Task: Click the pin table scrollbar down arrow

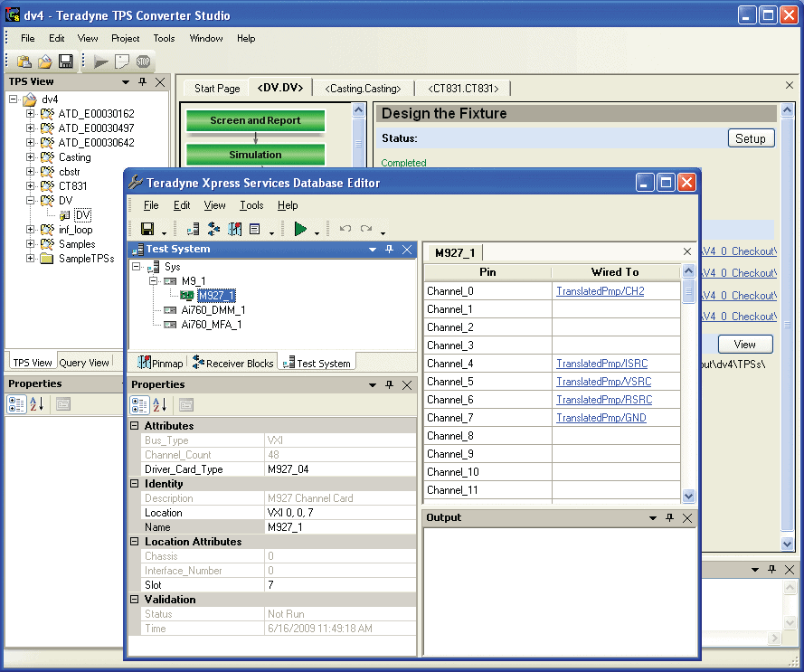Action: point(688,496)
